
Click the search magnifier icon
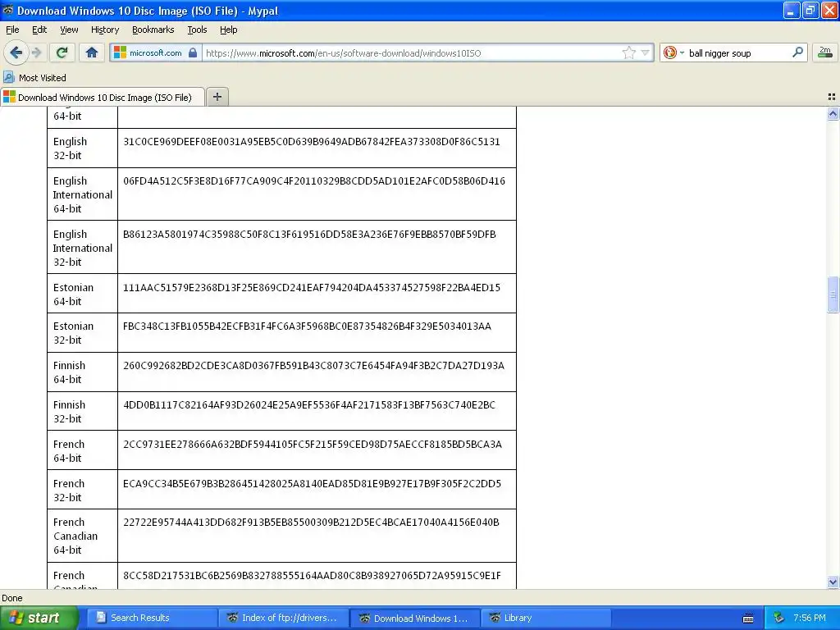[797, 52]
